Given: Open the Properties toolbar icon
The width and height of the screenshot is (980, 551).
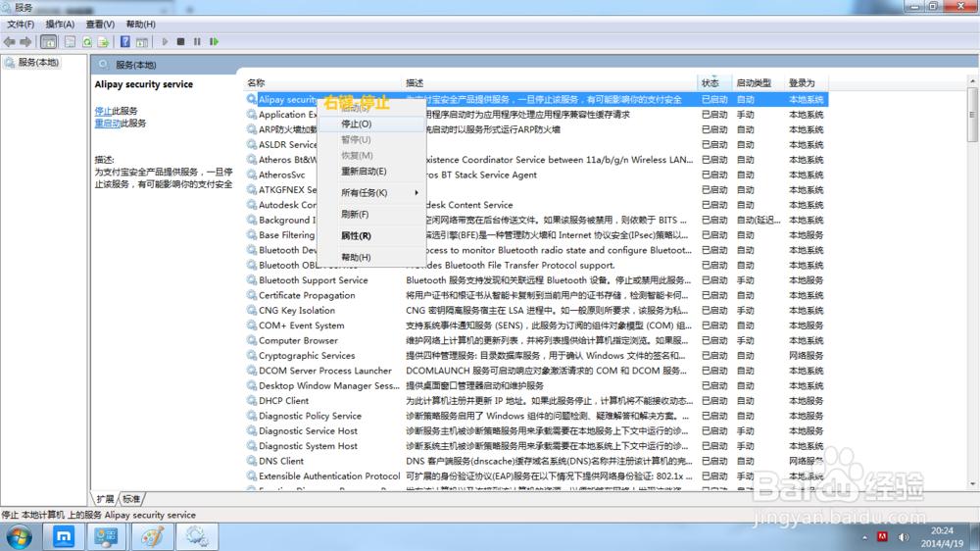Looking at the screenshot, I should [70, 42].
